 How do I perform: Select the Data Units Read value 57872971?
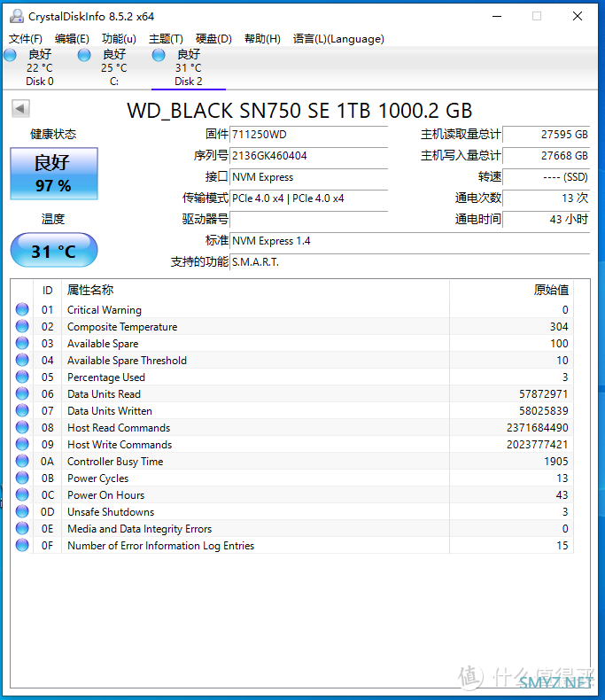click(543, 394)
